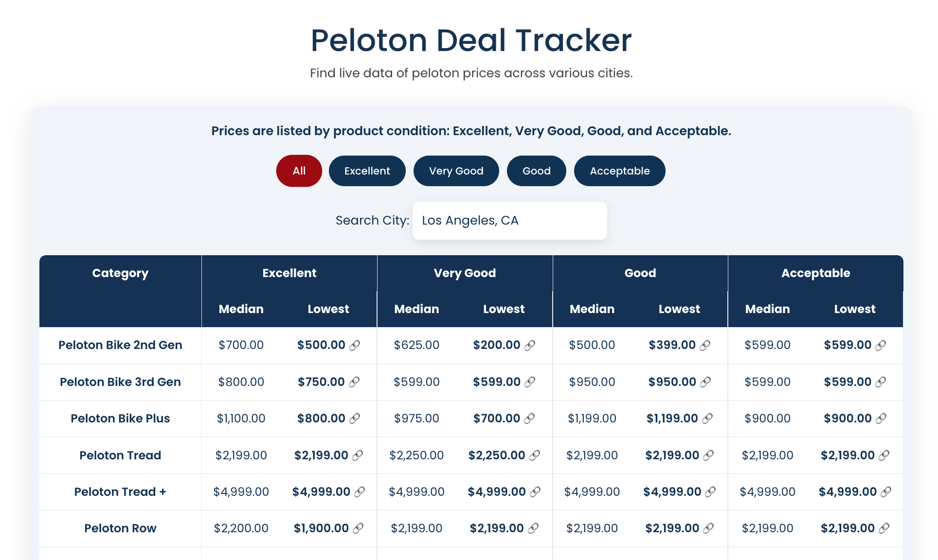938x560 pixels.
Task: Show only Good condition prices
Action: point(536,171)
